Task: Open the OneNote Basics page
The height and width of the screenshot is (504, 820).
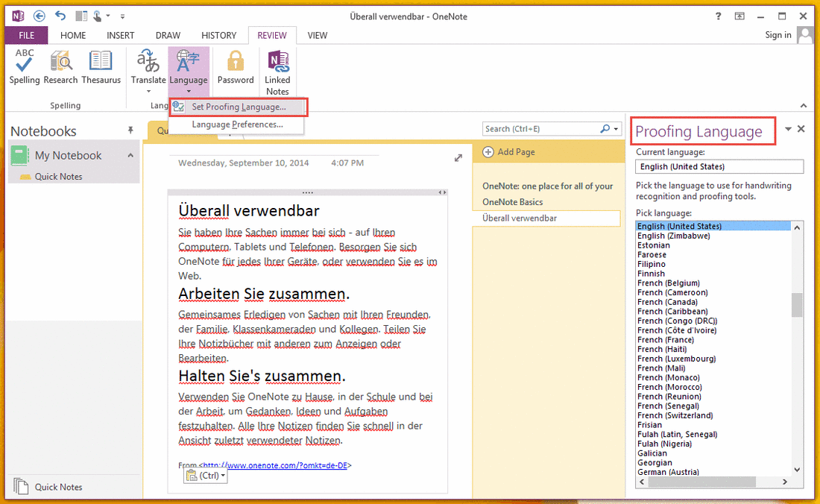Action: [x=513, y=202]
